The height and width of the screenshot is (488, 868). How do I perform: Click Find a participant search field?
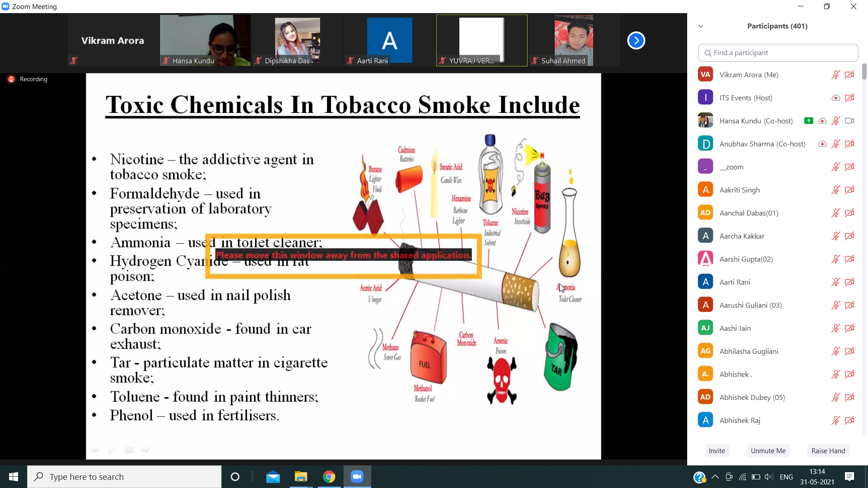point(778,53)
